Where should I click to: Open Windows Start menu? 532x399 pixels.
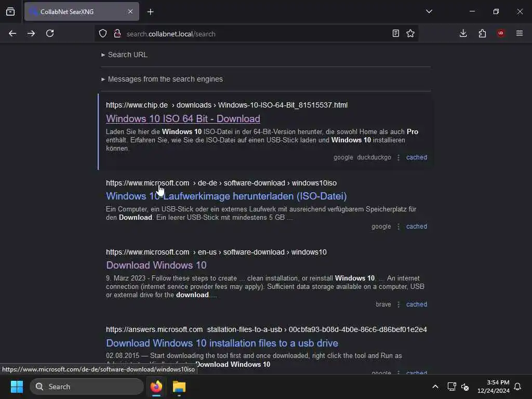(17, 387)
